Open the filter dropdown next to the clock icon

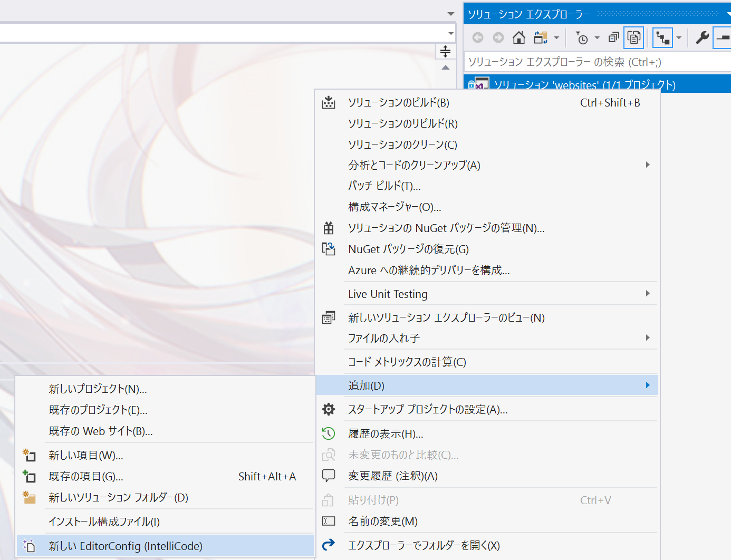click(x=597, y=37)
